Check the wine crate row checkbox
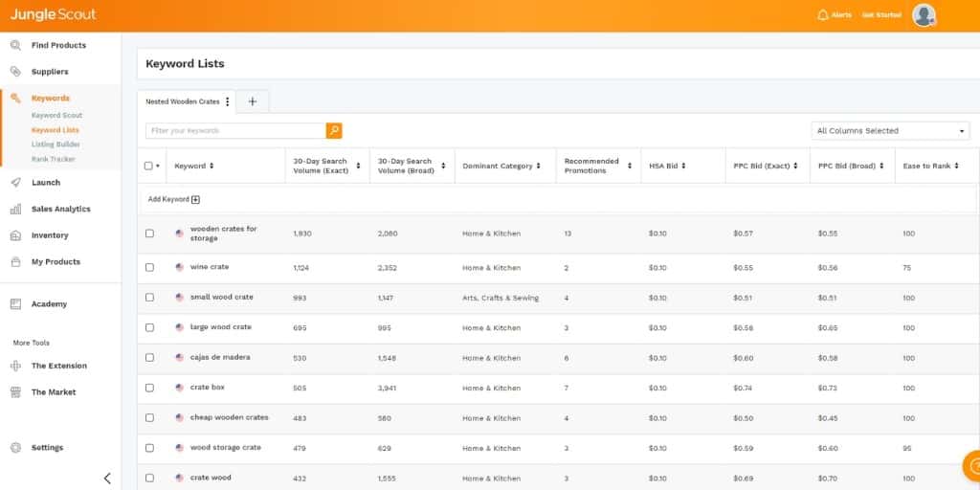The image size is (980, 490). pyautogui.click(x=149, y=267)
